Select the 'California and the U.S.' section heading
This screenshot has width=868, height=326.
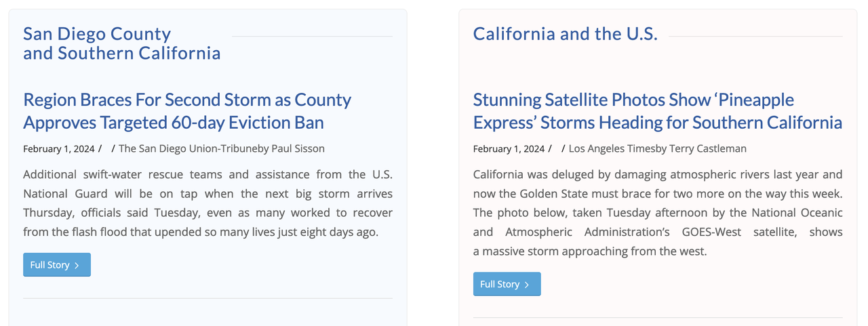pyautogui.click(x=566, y=34)
